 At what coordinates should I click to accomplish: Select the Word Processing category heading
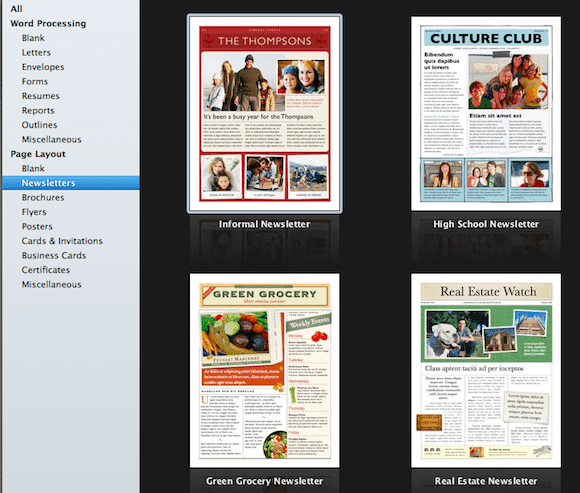48,23
